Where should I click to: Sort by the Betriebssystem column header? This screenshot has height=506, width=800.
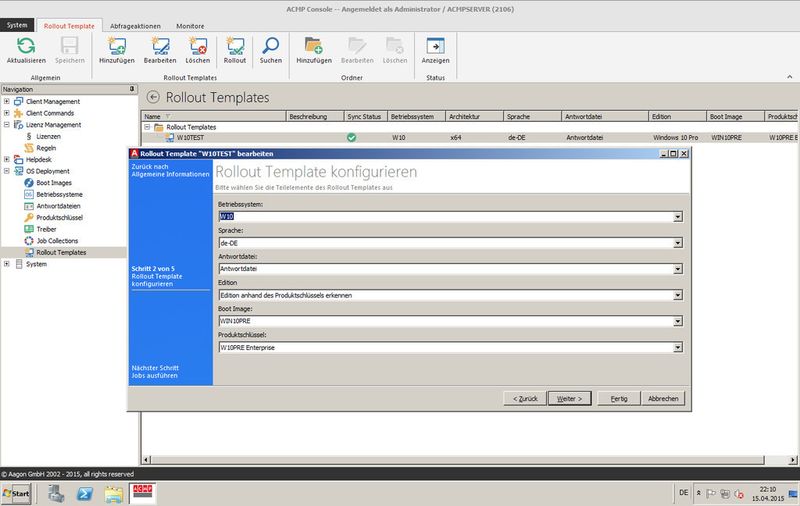pos(416,117)
